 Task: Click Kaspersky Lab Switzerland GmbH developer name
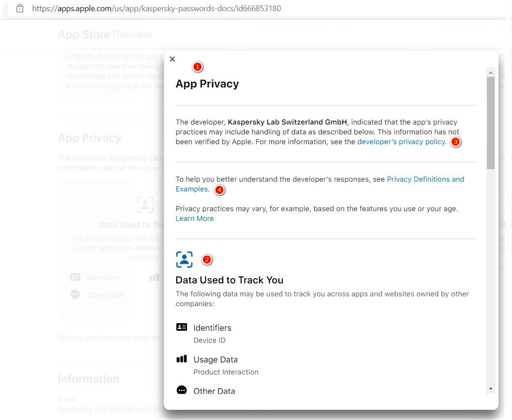[287, 122]
